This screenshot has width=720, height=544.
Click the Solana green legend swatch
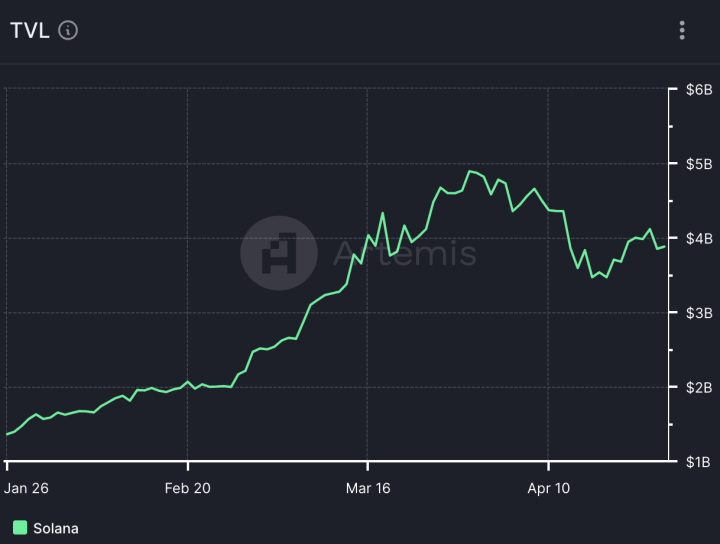click(x=20, y=527)
